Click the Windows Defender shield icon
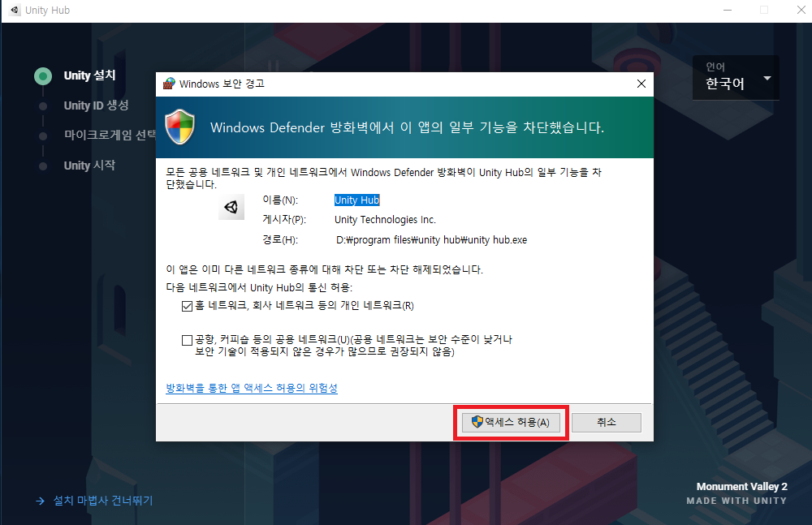 pos(179,127)
